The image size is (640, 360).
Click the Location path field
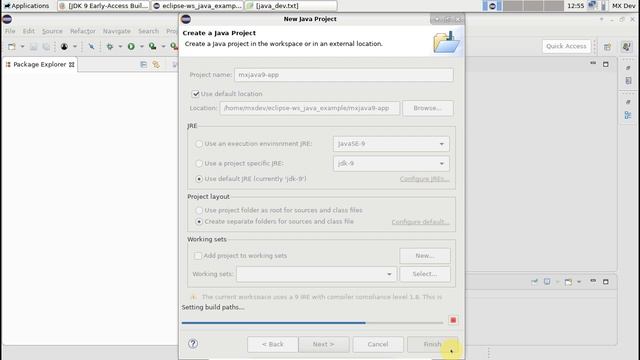tap(309, 108)
